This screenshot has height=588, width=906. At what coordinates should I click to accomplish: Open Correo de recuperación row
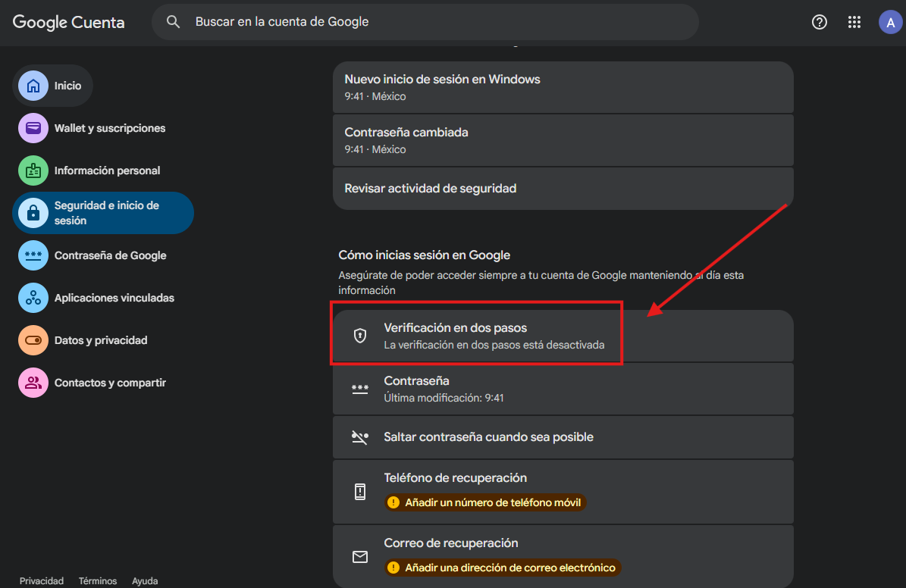(x=563, y=556)
